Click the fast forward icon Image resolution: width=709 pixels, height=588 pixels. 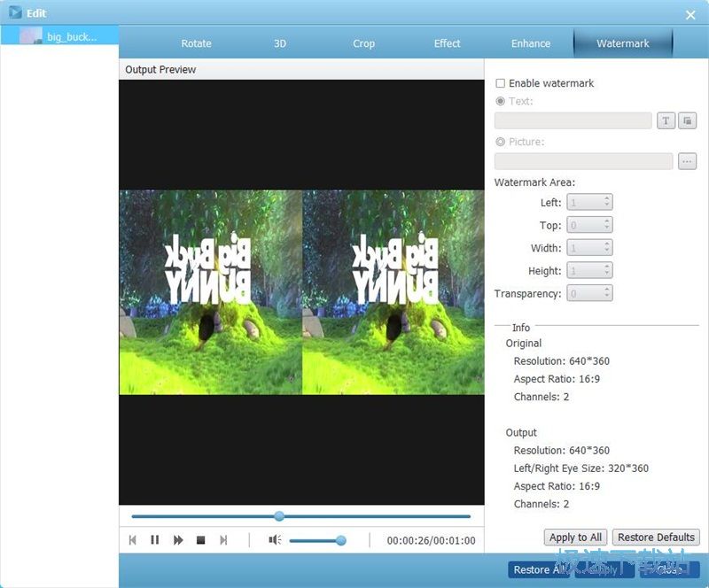click(178, 540)
